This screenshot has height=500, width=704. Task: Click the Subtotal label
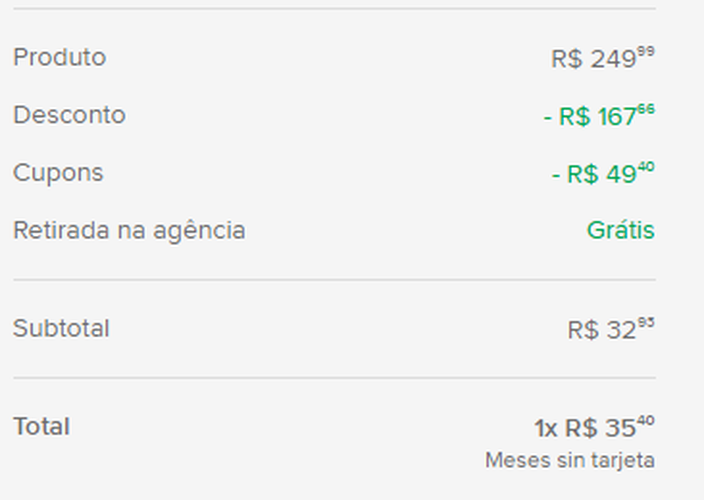[x=61, y=328]
